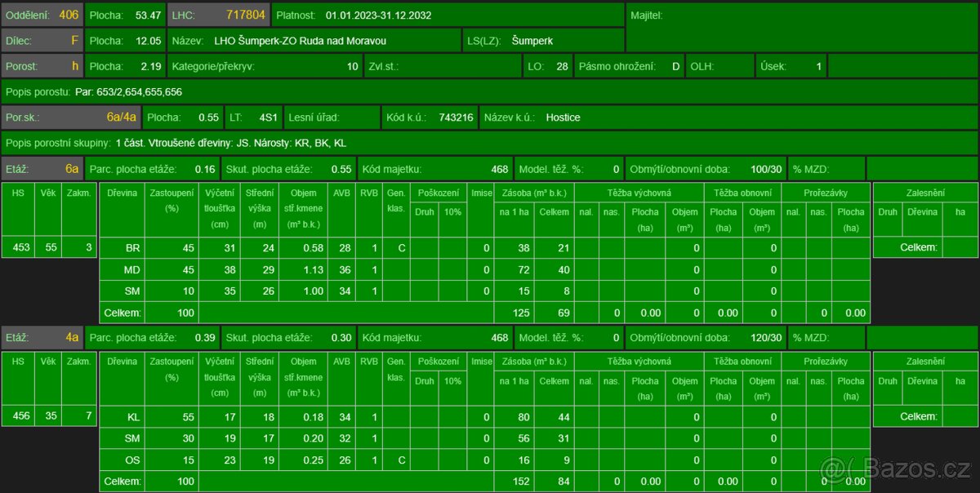980x493 pixels.
Task: Open the Etáž 6a header
Action: (x=42, y=169)
